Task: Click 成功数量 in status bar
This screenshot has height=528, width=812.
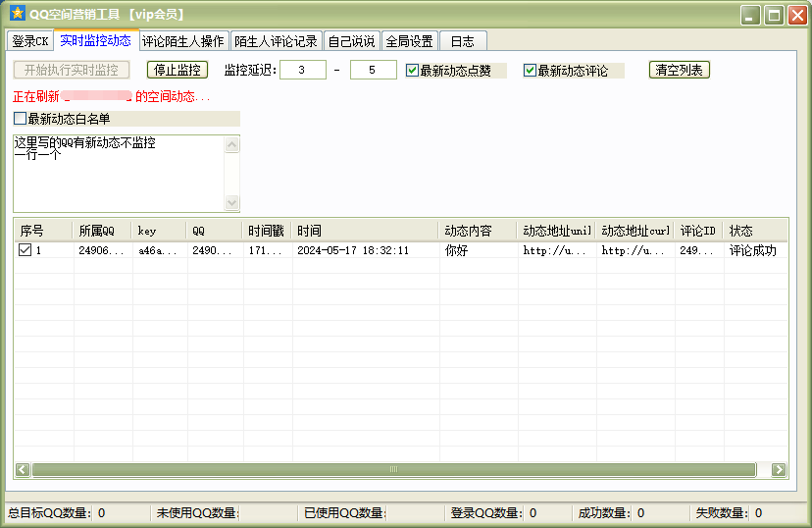Action: tap(604, 513)
